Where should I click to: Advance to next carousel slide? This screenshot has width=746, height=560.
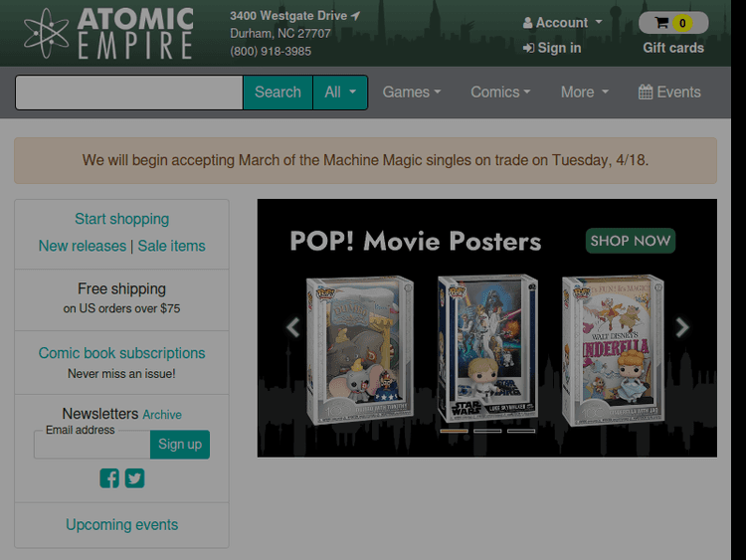[x=682, y=327]
